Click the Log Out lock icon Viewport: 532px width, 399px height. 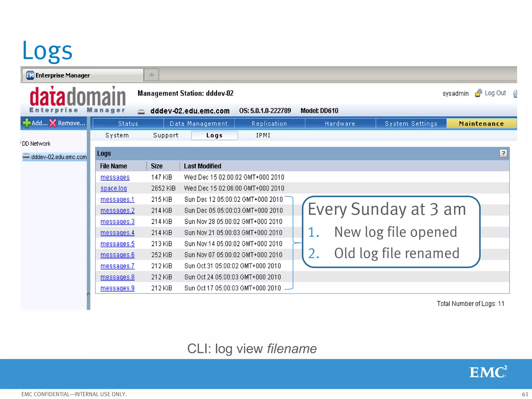point(478,93)
